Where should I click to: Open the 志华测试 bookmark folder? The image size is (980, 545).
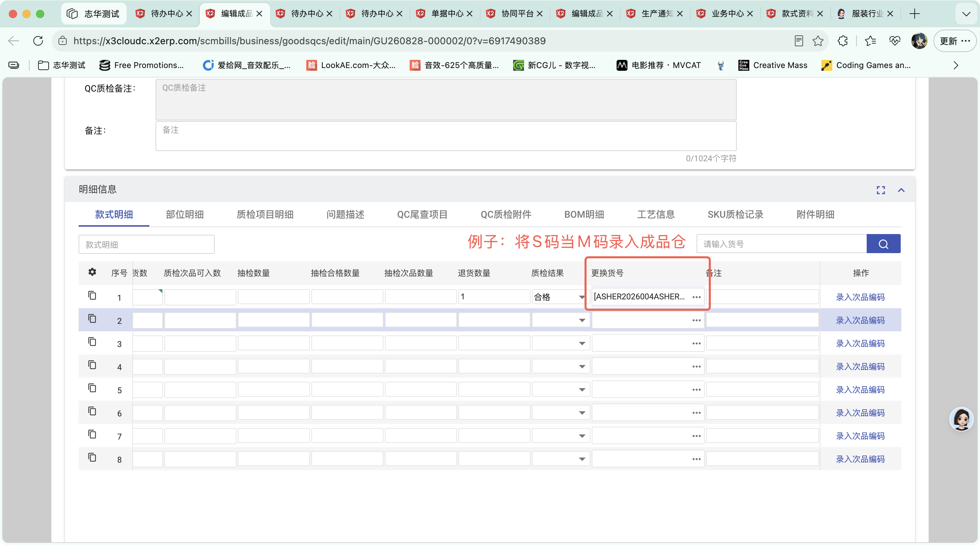tap(62, 65)
